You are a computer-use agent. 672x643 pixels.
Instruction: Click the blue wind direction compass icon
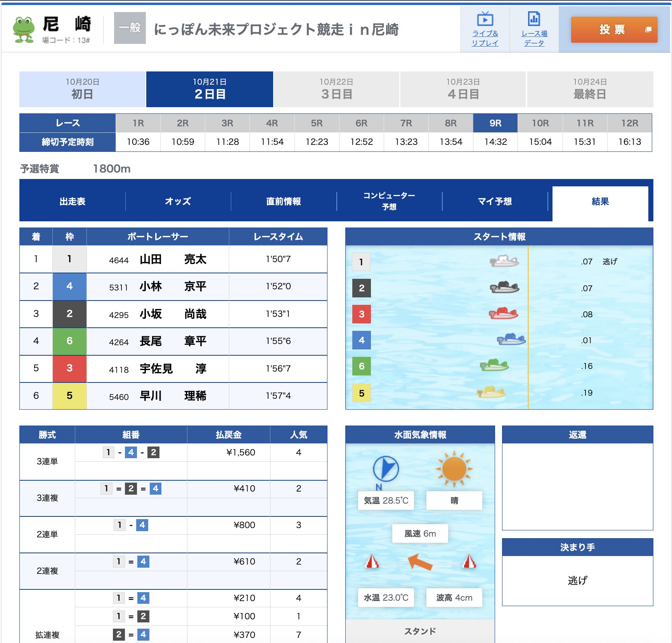386,468
